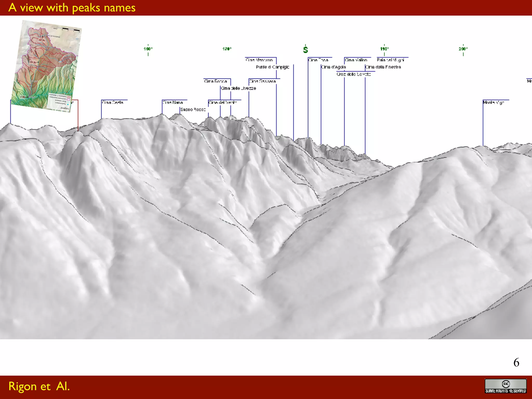Viewport: 532px width, 399px height.
Task: Click the slide title 'A view with peaks names'
Action: (x=72, y=8)
